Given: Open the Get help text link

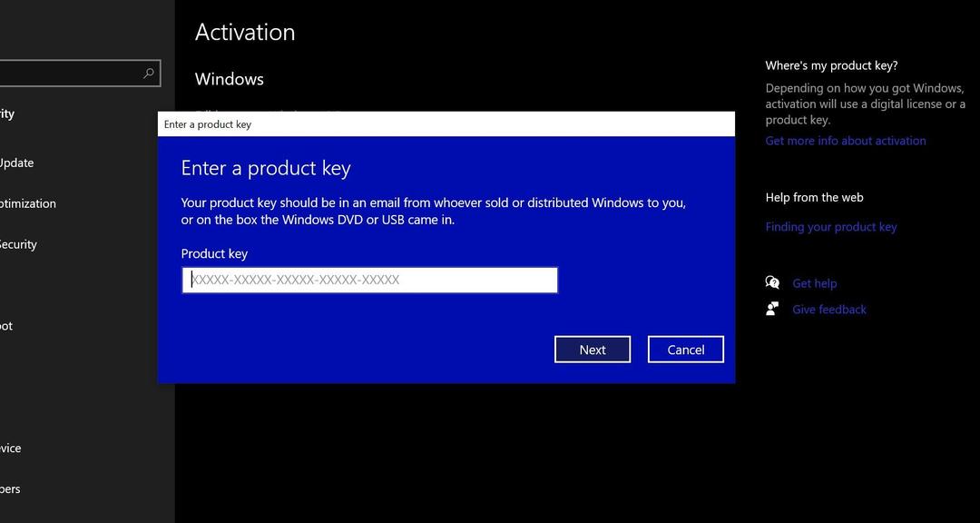Looking at the screenshot, I should (x=814, y=283).
